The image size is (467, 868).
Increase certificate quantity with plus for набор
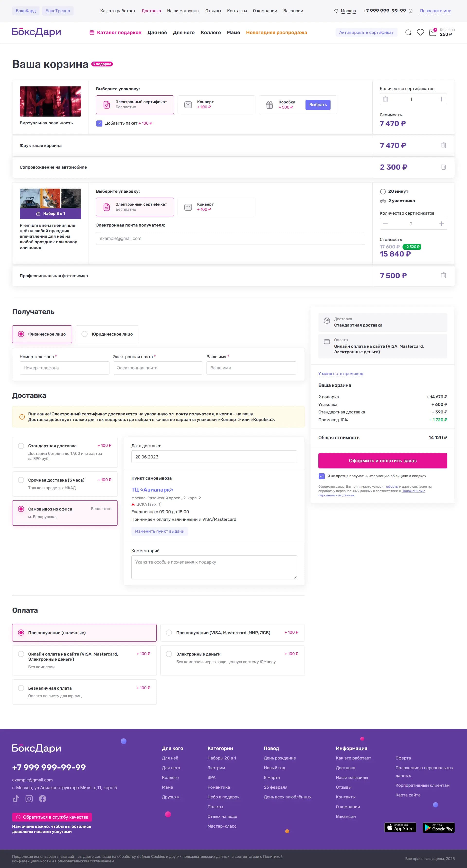[441, 224]
